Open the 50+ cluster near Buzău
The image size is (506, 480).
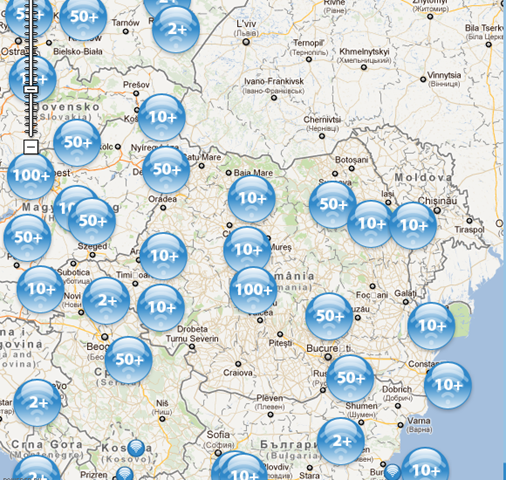click(329, 316)
